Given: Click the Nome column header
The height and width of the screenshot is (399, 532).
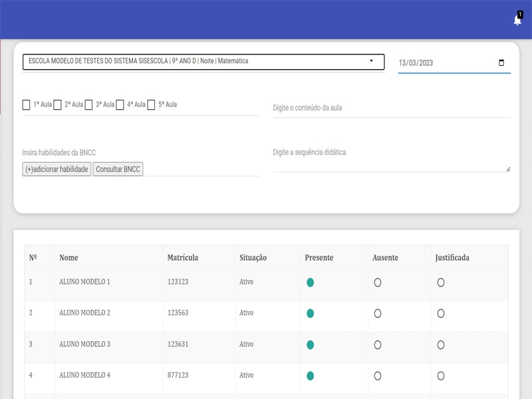Looking at the screenshot, I should pos(68,257).
